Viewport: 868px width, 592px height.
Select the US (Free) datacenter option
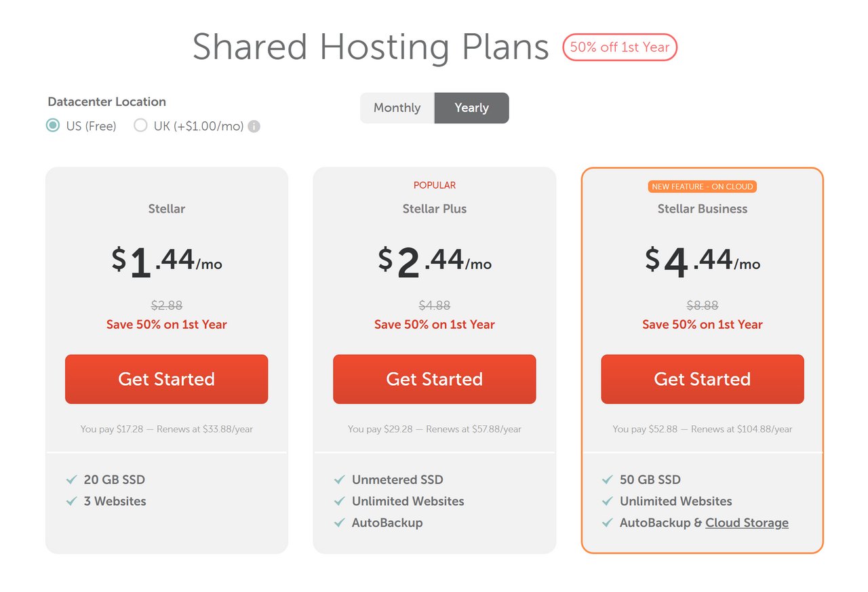(53, 125)
